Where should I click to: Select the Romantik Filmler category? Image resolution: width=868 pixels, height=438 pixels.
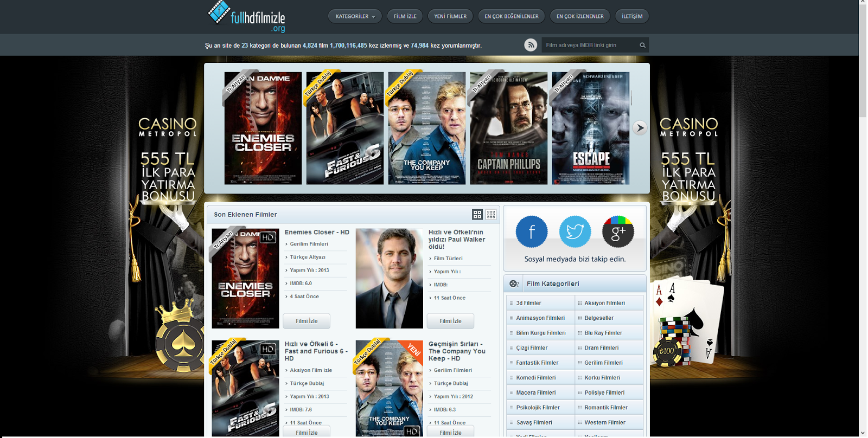[609, 408]
